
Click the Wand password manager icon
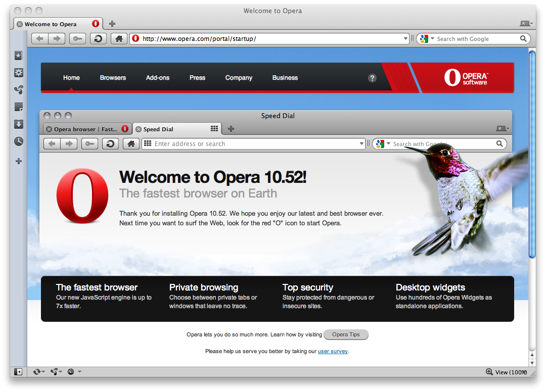[77, 38]
